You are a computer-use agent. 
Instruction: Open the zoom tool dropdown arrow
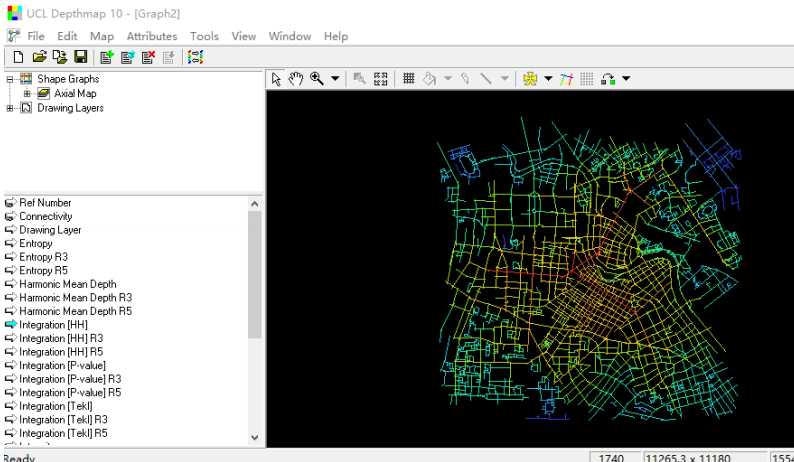[335, 79]
